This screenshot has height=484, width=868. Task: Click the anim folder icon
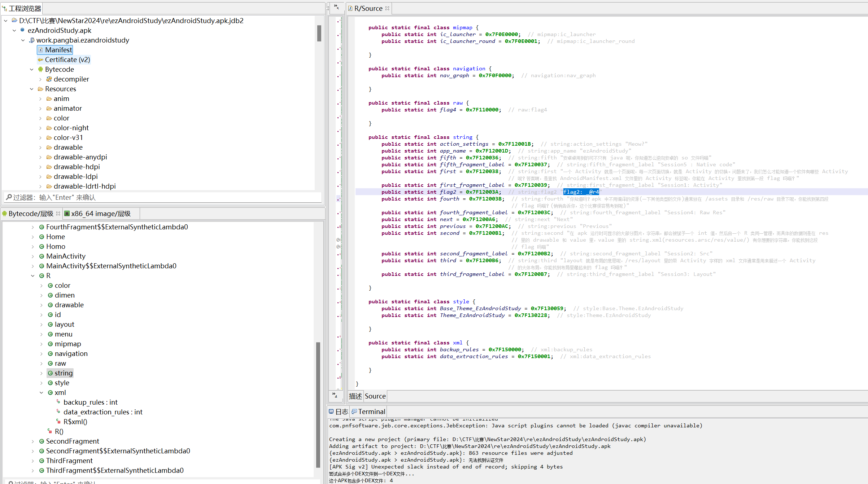[x=49, y=99]
